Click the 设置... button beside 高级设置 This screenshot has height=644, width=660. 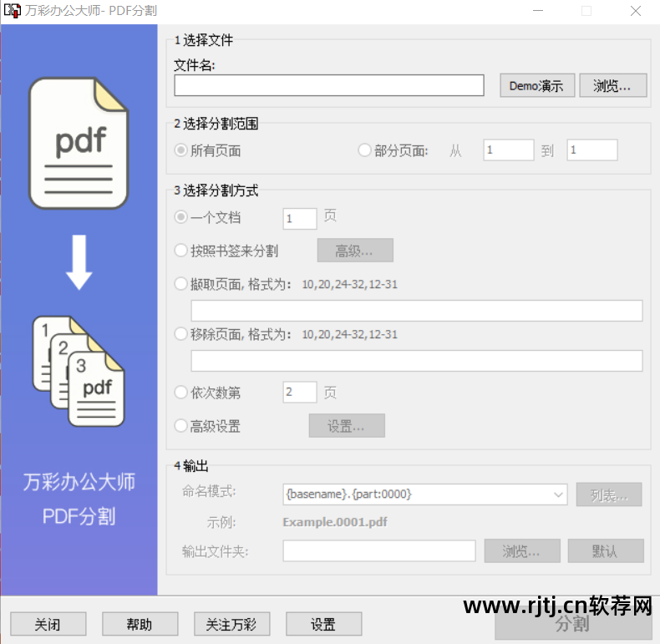click(x=347, y=425)
